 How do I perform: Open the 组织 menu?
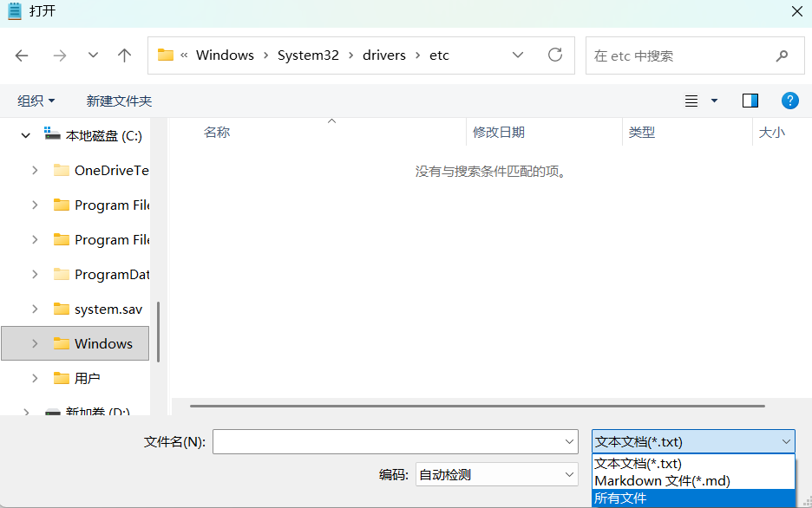point(36,101)
